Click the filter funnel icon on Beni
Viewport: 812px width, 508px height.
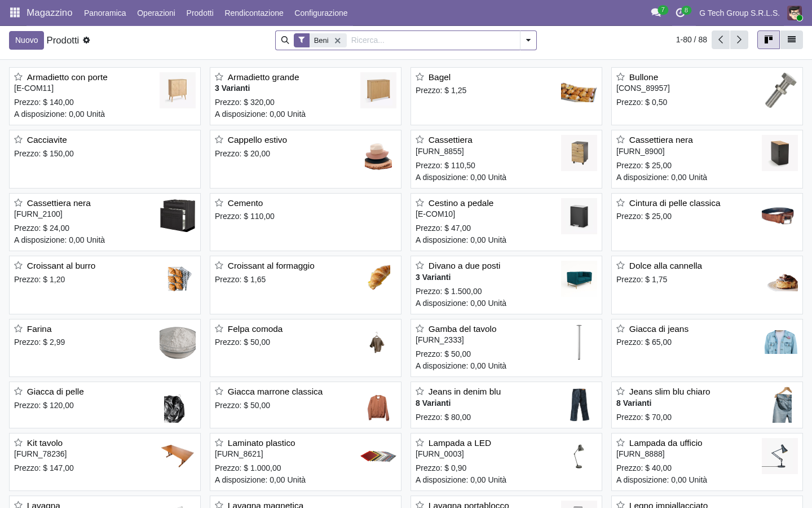click(x=302, y=40)
